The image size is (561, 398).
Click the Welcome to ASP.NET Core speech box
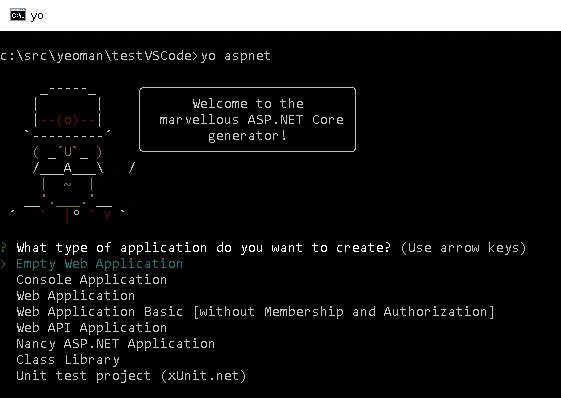click(248, 120)
